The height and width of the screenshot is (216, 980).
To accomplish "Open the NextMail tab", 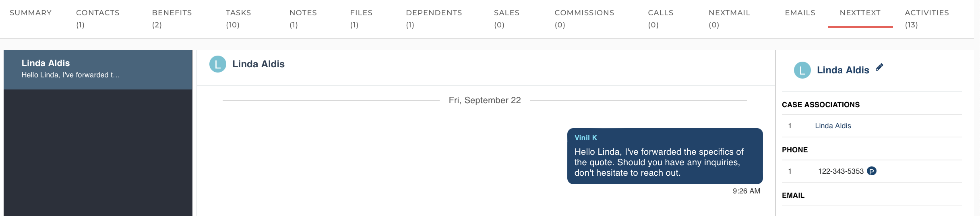I will pyautogui.click(x=730, y=19).
